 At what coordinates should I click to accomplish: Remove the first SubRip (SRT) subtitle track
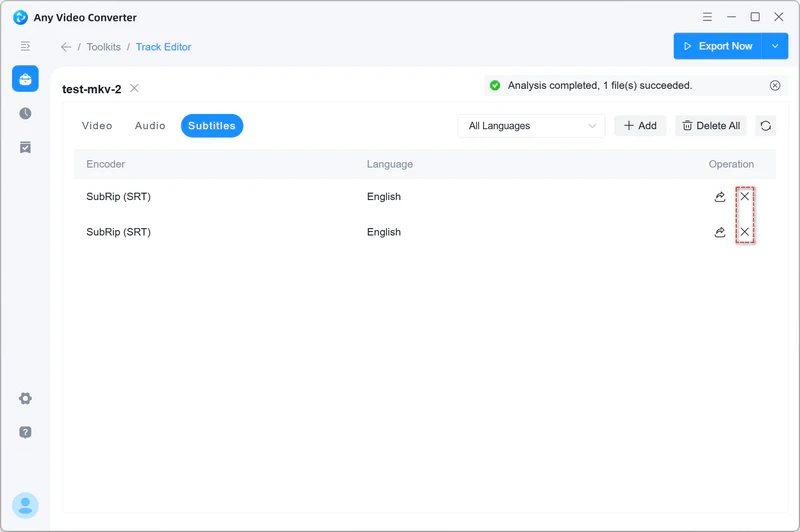coord(744,196)
